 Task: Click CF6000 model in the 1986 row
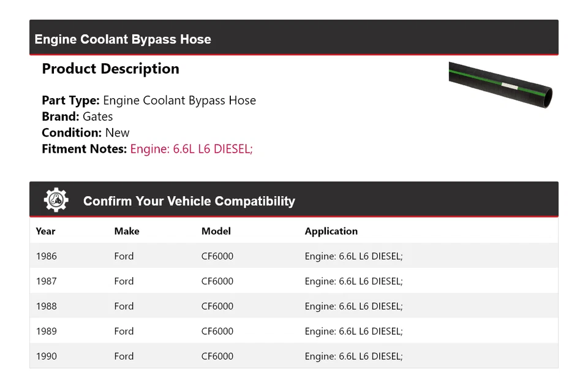[217, 256]
